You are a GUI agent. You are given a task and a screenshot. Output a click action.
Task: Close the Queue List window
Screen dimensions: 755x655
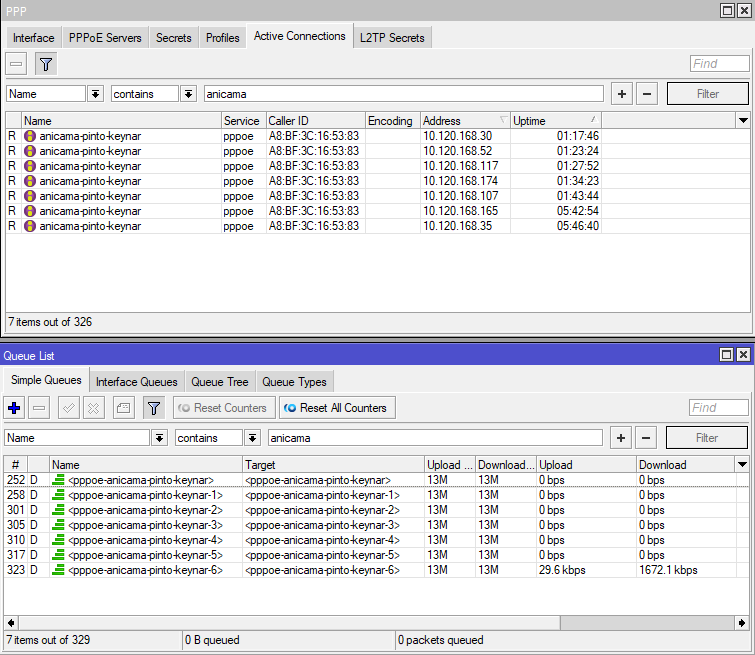tap(743, 355)
